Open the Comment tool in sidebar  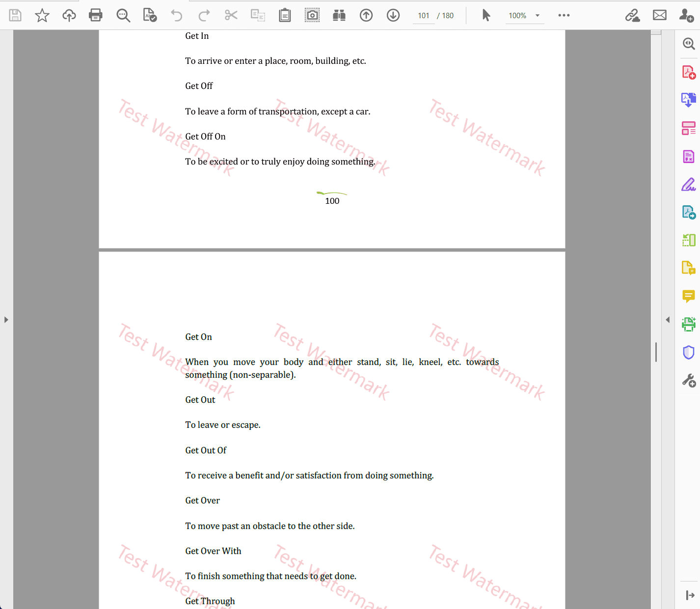(689, 296)
